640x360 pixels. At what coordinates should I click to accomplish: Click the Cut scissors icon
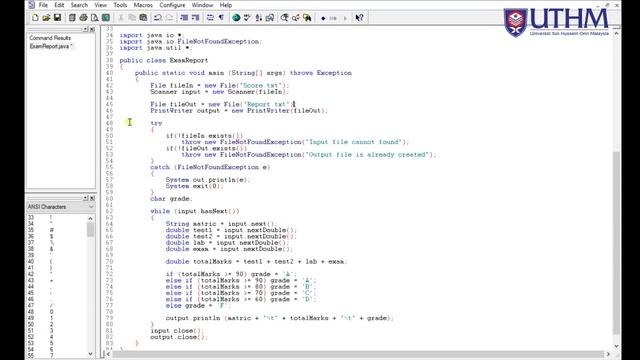(121, 18)
